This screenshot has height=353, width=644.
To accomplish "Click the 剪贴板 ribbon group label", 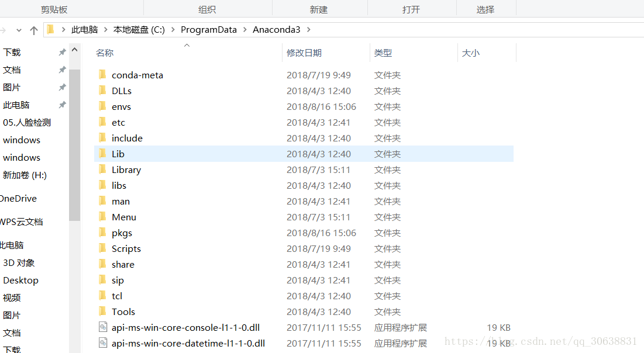I will tap(54, 9).
